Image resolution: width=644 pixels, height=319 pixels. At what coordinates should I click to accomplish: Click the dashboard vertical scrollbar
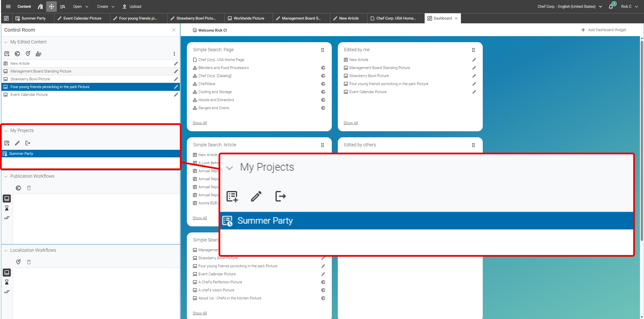[x=642, y=141]
